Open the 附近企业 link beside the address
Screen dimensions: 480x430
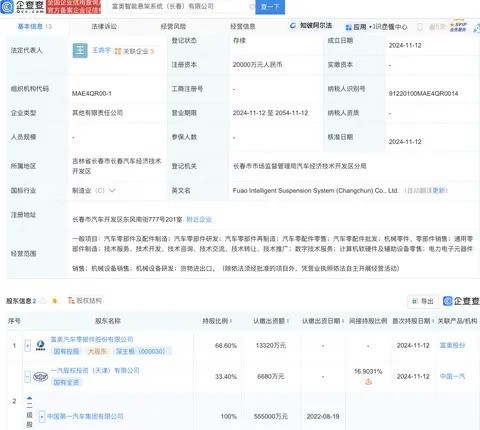(x=199, y=219)
